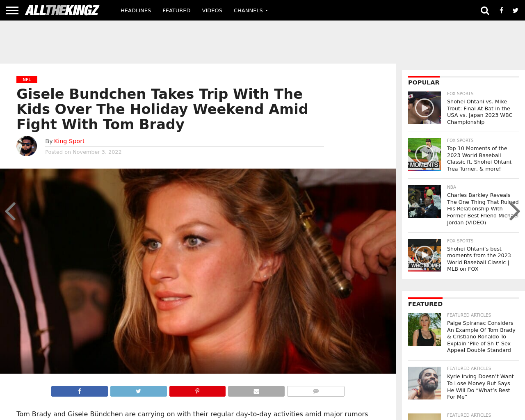Pin article with Pinterest share button

pos(197,391)
